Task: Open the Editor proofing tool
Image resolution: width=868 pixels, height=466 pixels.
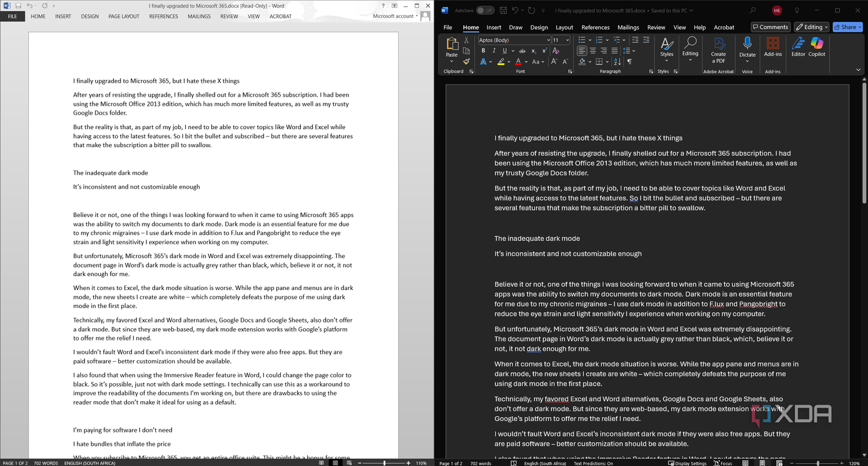Action: [x=798, y=47]
